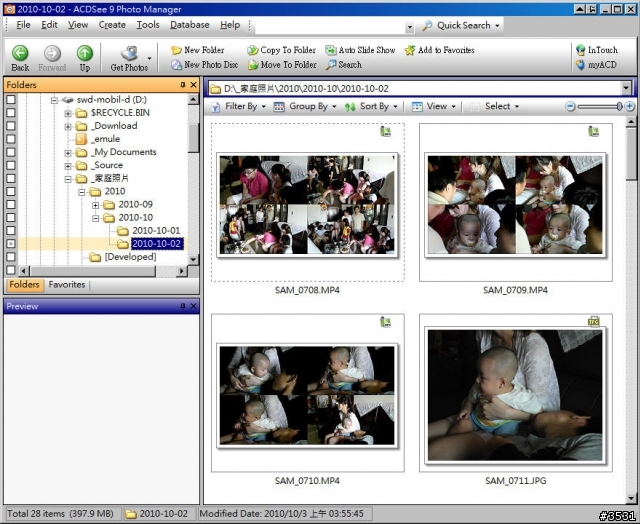
Task: Expand the $RECYCLE.BIN tree node
Action: [x=68, y=113]
